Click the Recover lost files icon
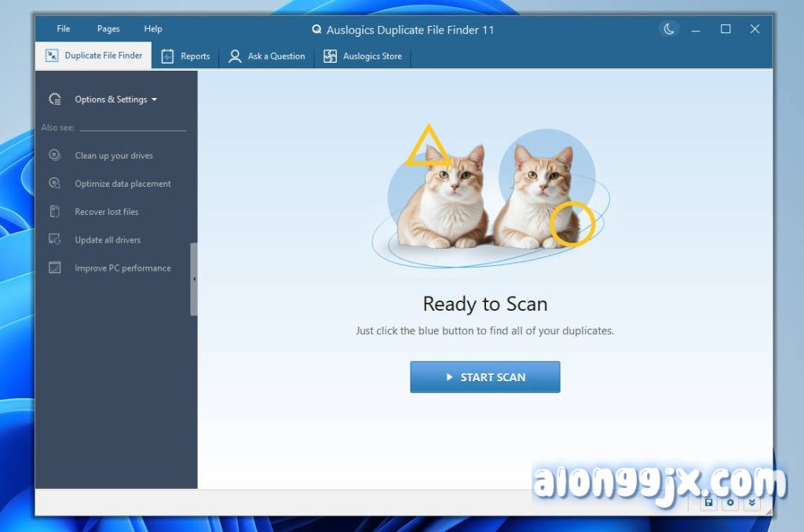This screenshot has width=804, height=532. tap(54, 212)
